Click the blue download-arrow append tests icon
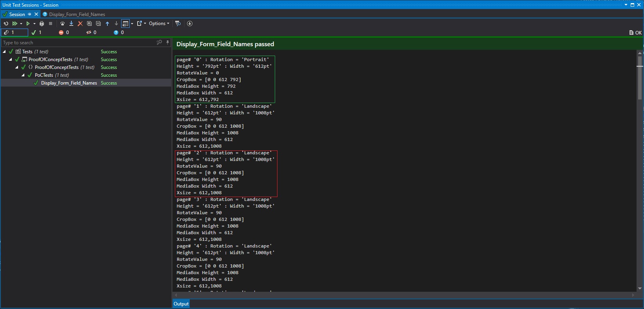The image size is (644, 309). click(71, 23)
